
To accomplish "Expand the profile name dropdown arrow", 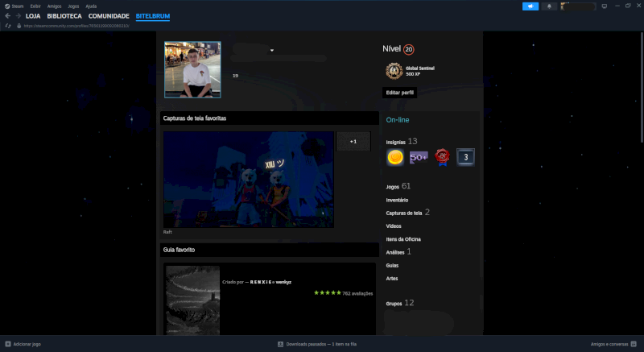I will coord(272,51).
